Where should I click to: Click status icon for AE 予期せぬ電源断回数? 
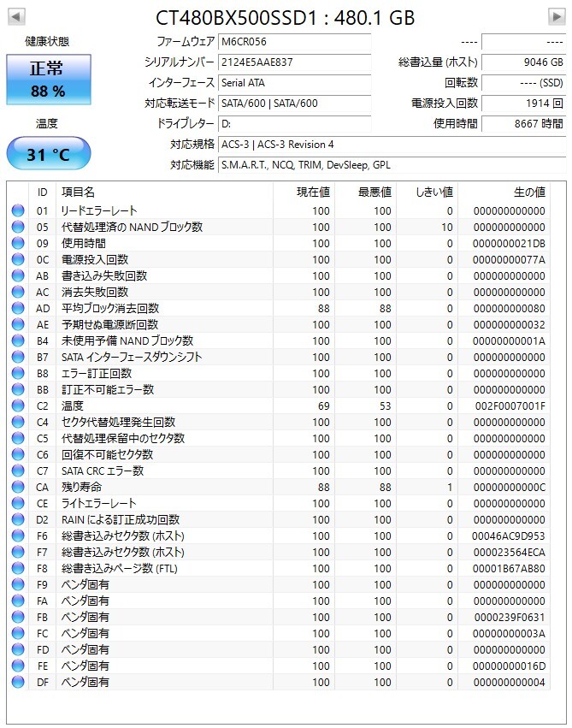click(x=18, y=324)
